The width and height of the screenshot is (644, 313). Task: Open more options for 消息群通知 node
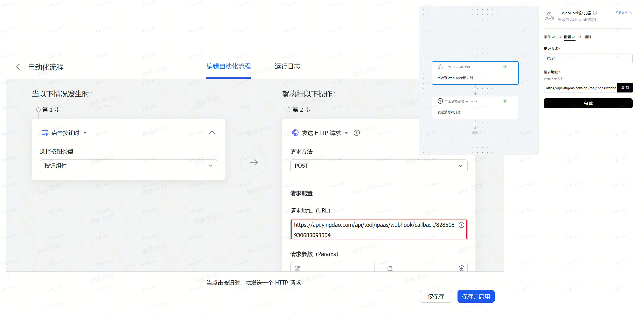pos(511,101)
